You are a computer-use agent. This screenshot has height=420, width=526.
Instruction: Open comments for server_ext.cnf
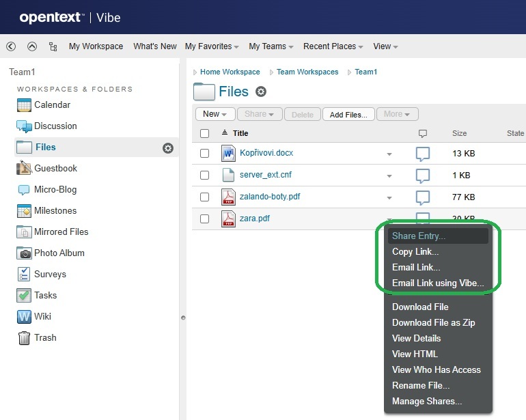point(423,176)
